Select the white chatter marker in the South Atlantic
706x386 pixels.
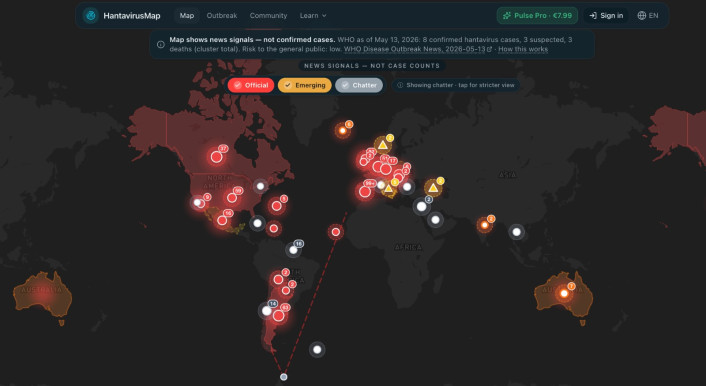pyautogui.click(x=317, y=349)
